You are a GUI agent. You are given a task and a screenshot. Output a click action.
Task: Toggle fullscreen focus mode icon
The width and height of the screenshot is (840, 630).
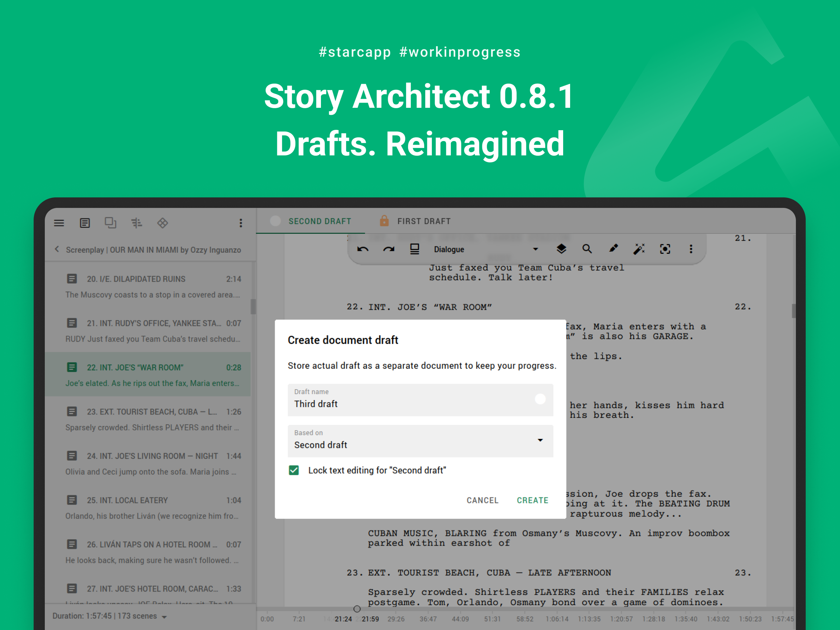click(x=665, y=249)
